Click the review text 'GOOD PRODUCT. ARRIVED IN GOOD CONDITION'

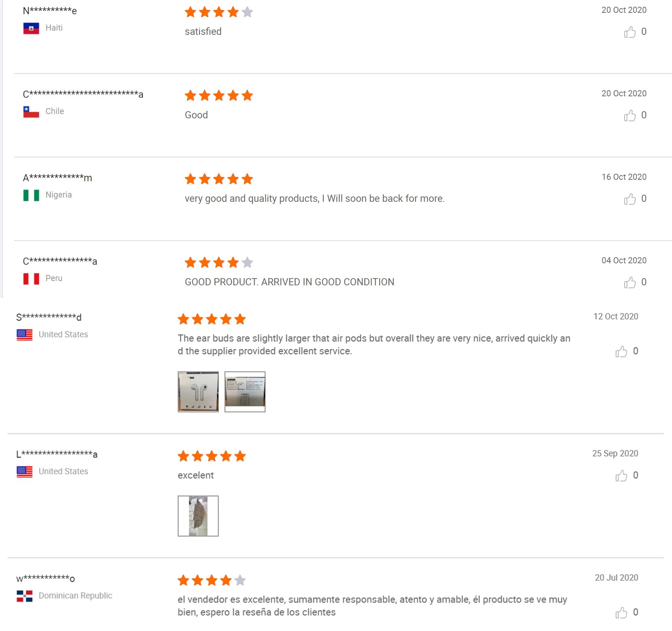pyautogui.click(x=289, y=282)
